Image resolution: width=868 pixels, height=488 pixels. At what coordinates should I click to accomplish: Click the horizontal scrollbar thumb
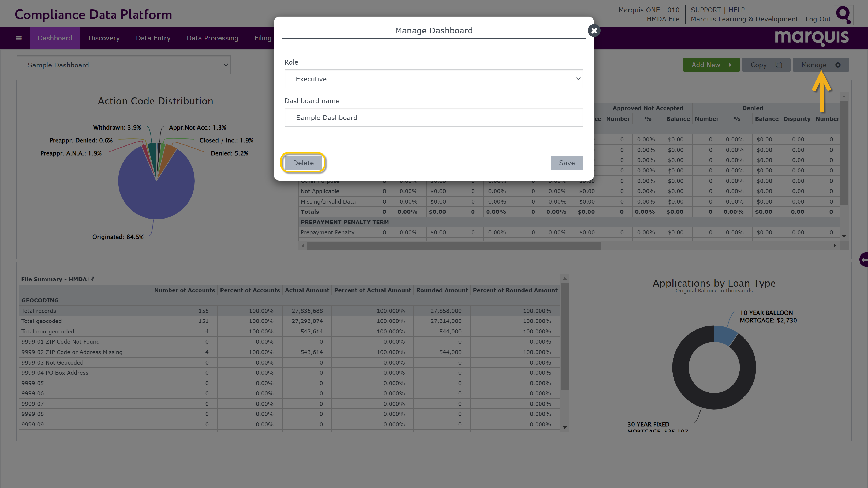pos(454,246)
